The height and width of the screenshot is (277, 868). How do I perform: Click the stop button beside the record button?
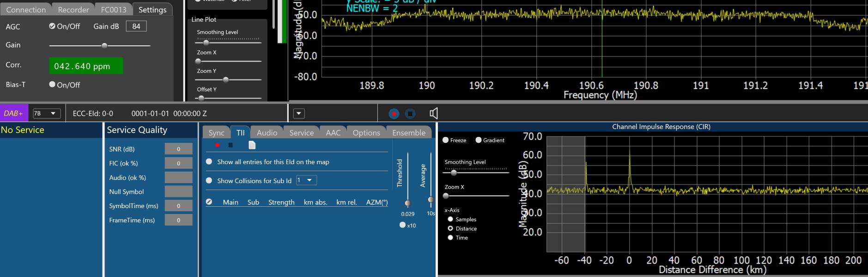(410, 114)
